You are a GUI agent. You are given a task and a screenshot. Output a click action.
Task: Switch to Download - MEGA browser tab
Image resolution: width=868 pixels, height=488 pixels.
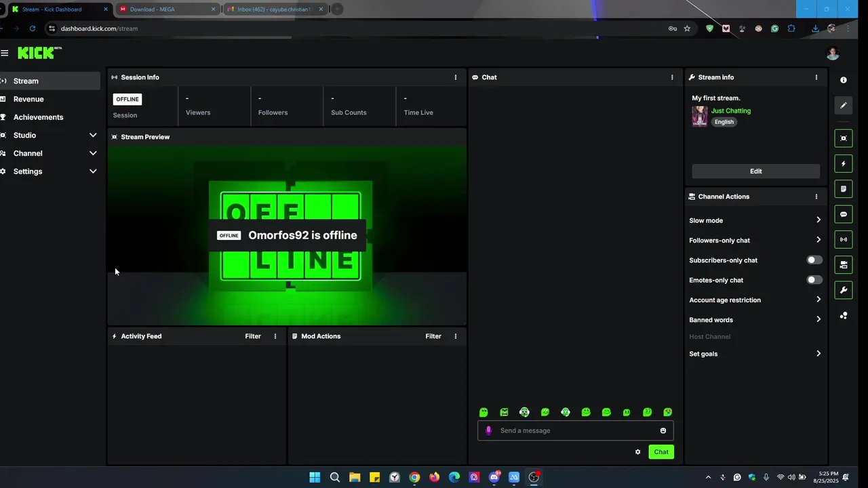167,9
